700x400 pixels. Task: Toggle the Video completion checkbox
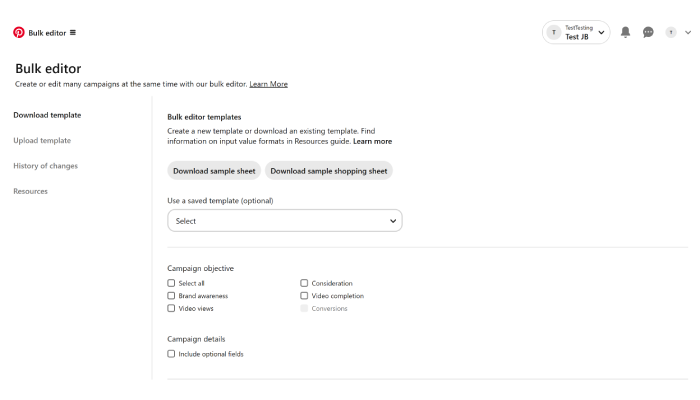click(304, 296)
